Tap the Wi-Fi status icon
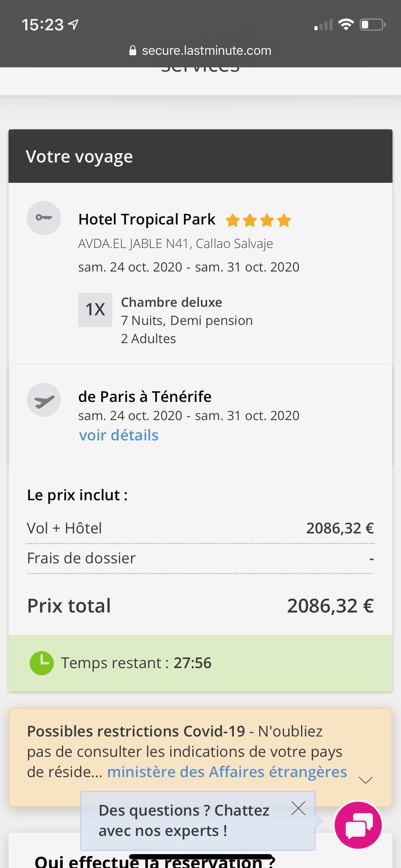 point(346,25)
